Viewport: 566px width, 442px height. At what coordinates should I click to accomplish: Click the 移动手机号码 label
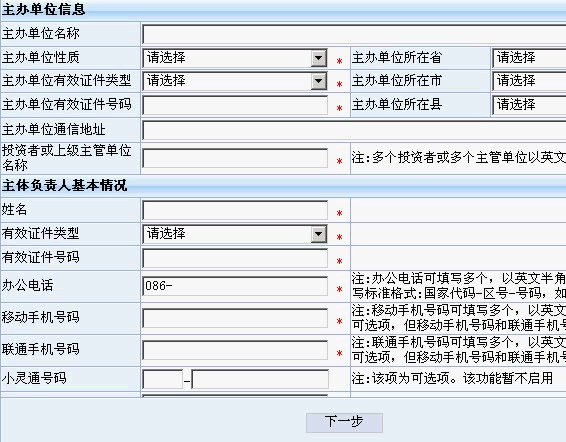click(40, 317)
